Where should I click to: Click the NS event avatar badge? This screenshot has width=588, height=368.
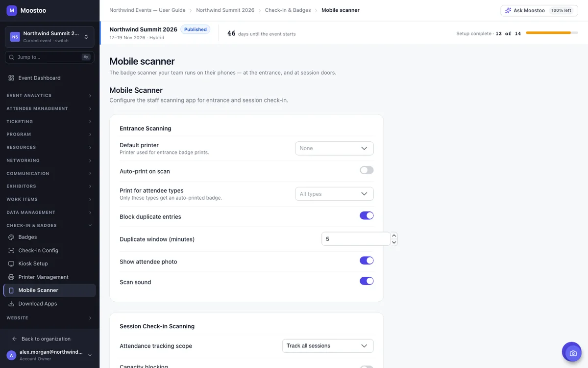(x=15, y=37)
